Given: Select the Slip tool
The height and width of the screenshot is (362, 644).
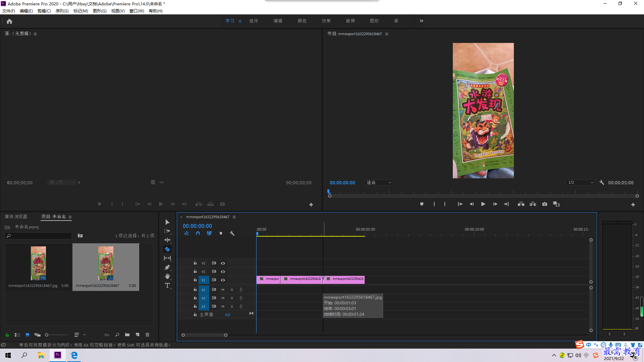Looking at the screenshot, I should pos(167,258).
